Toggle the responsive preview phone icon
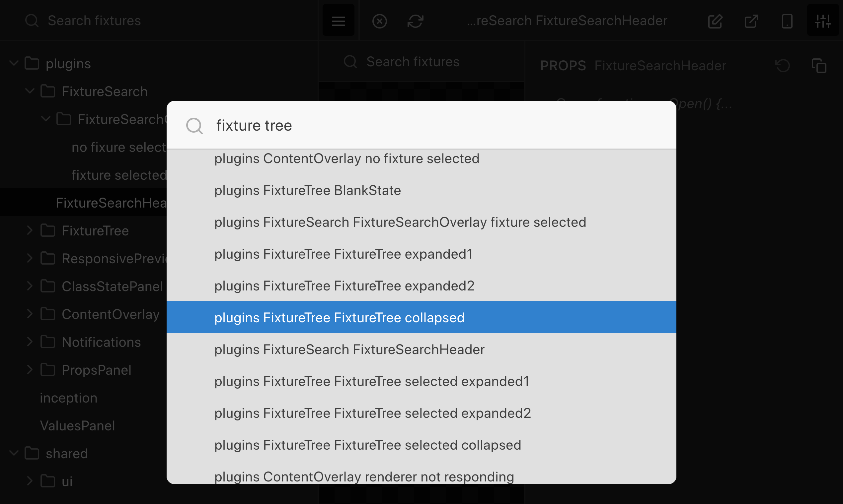 pyautogui.click(x=787, y=21)
